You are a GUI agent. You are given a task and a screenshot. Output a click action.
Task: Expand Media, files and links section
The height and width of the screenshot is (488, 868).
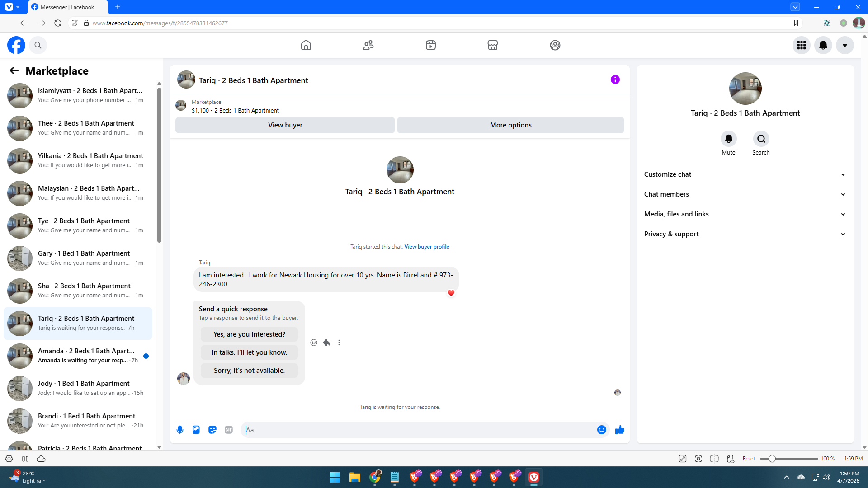click(745, 214)
